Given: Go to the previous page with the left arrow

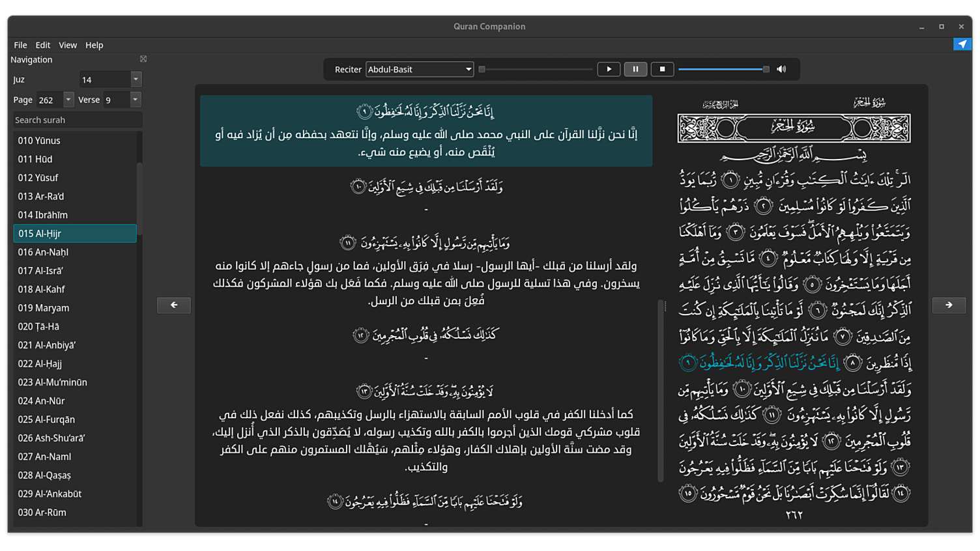Looking at the screenshot, I should click(173, 305).
